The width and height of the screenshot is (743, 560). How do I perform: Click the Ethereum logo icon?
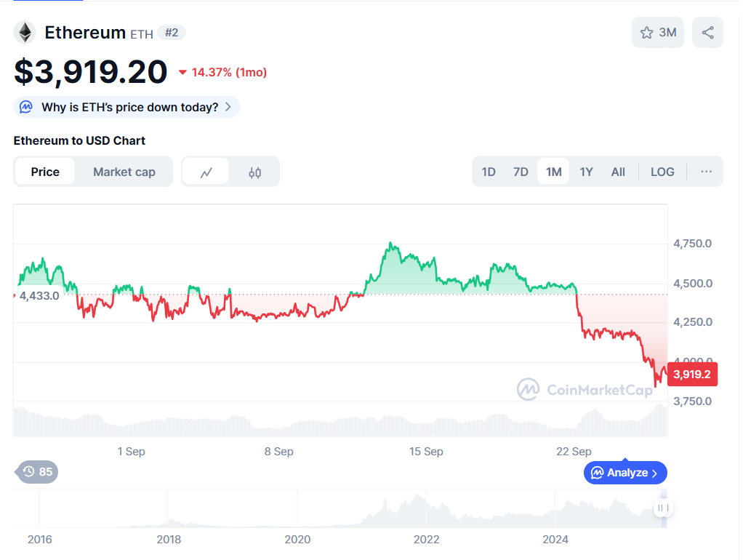(x=25, y=33)
